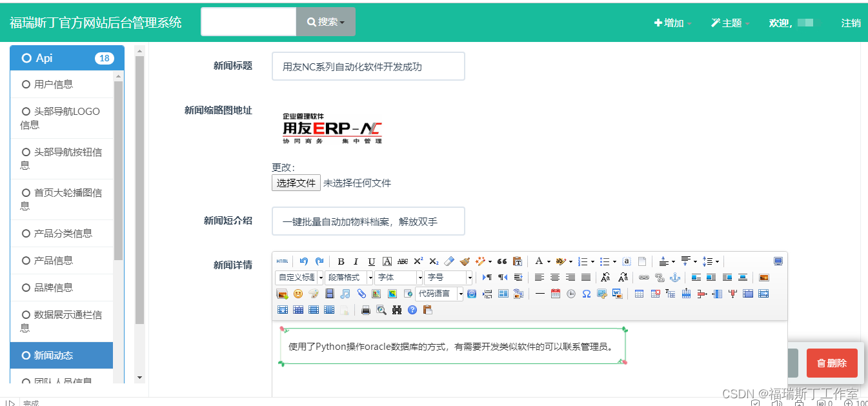Open search and replace binoculars icon
The image size is (868, 406).
point(397,310)
